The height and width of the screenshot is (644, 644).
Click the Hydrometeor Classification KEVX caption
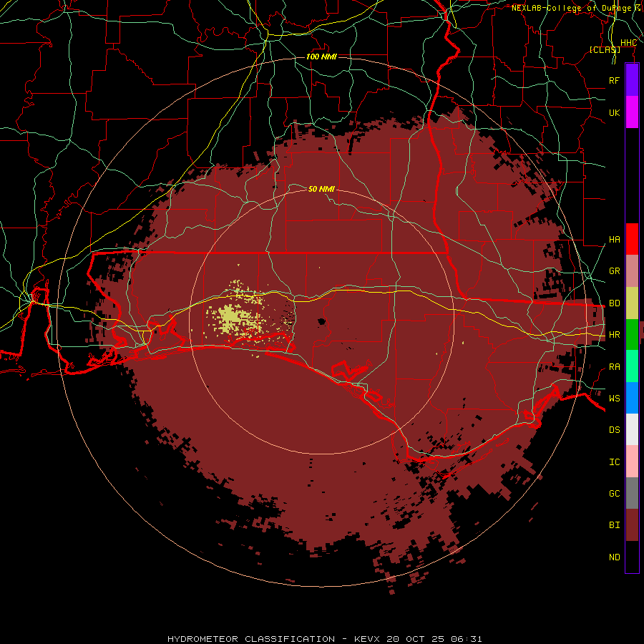324,639
